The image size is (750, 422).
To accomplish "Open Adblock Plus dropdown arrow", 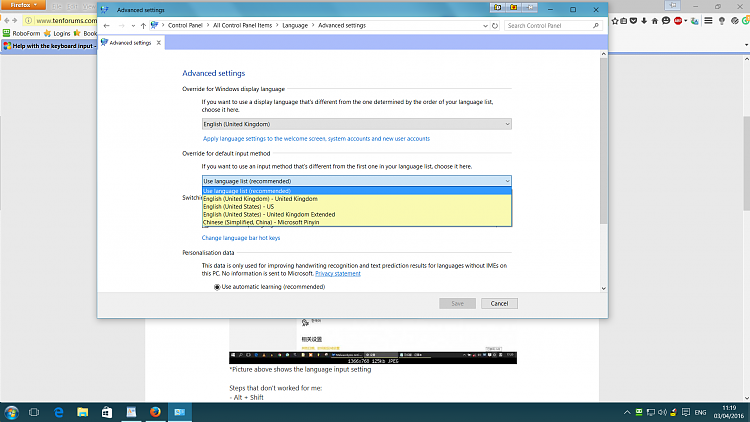I will click(685, 21).
